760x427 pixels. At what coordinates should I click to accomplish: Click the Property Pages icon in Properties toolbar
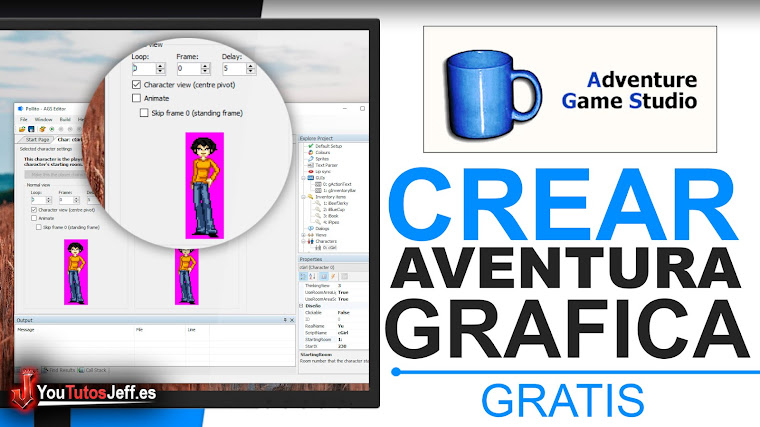click(x=344, y=277)
